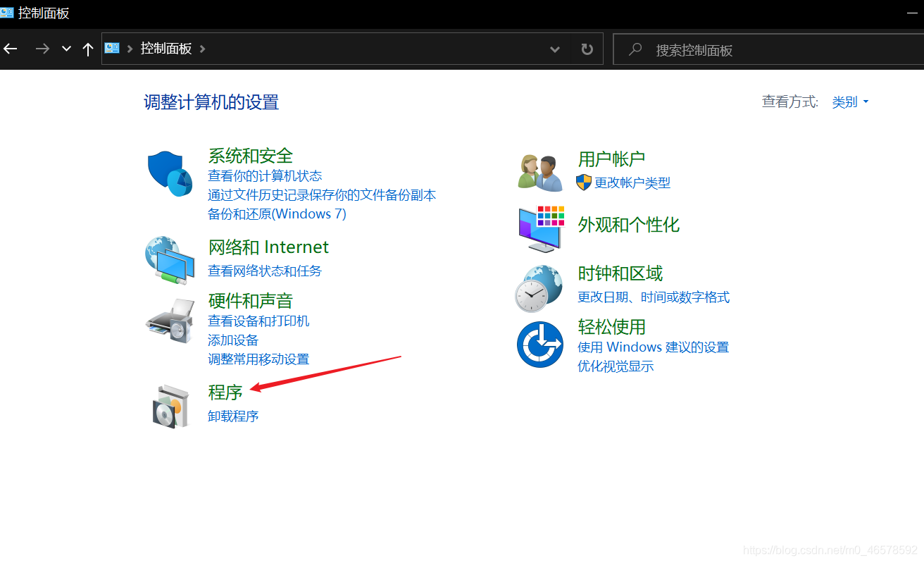The image size is (924, 563).
Task: Expand the address bar history dropdown arrow
Action: (x=555, y=49)
